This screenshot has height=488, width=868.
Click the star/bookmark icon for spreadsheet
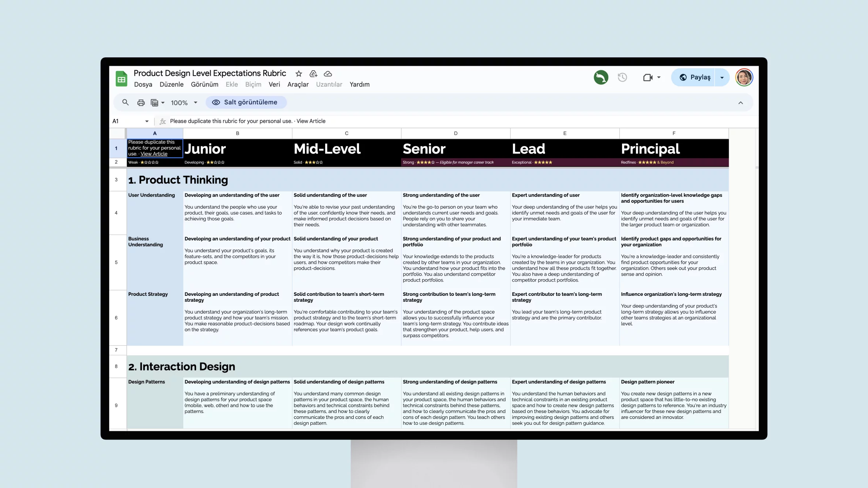[298, 73]
